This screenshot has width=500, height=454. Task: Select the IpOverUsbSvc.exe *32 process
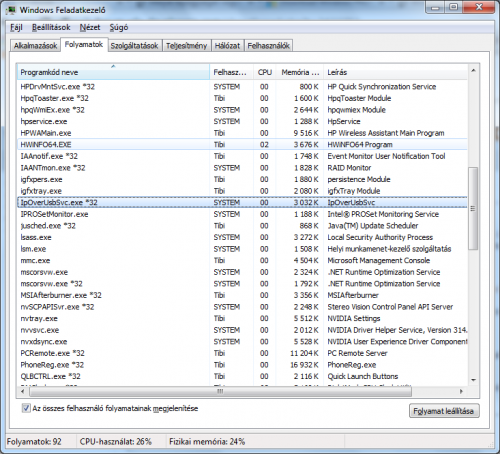tap(242, 202)
